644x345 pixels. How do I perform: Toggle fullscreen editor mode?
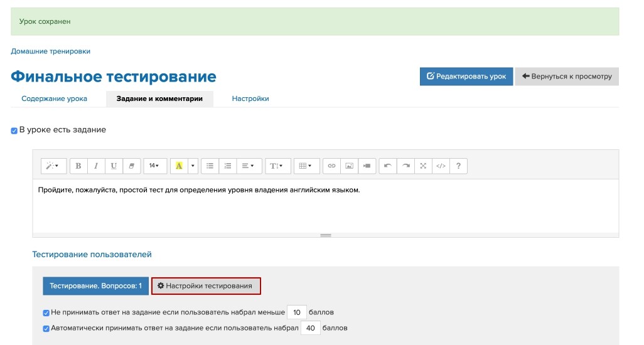423,166
